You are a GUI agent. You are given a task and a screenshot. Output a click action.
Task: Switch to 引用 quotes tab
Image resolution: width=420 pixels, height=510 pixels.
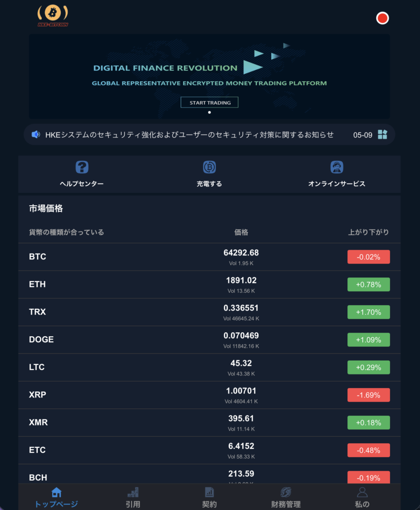point(133,498)
